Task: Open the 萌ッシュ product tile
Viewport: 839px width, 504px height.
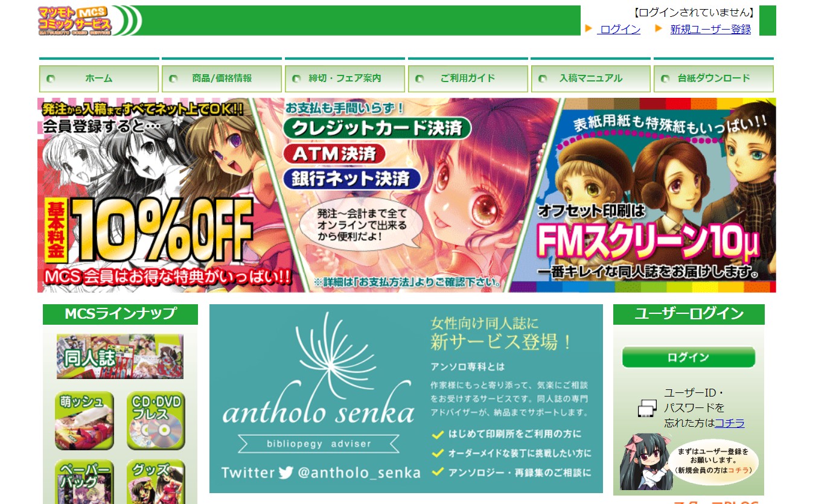Action: (84, 421)
